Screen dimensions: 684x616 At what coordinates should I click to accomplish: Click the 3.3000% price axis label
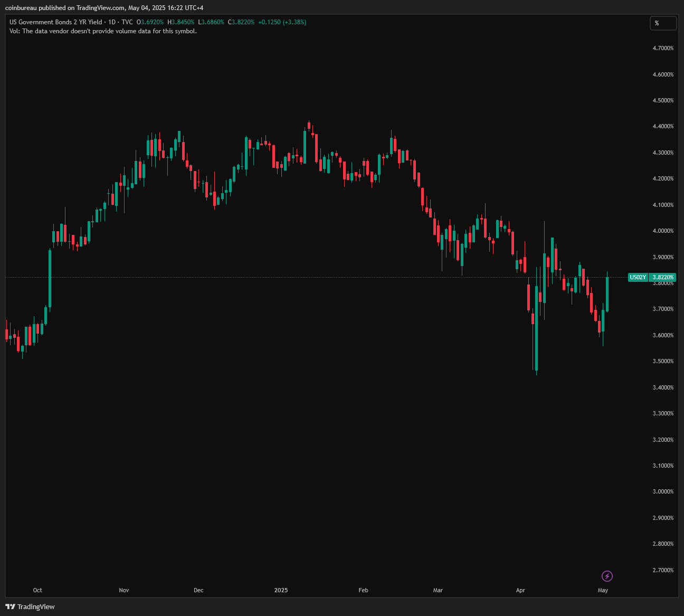click(x=663, y=413)
